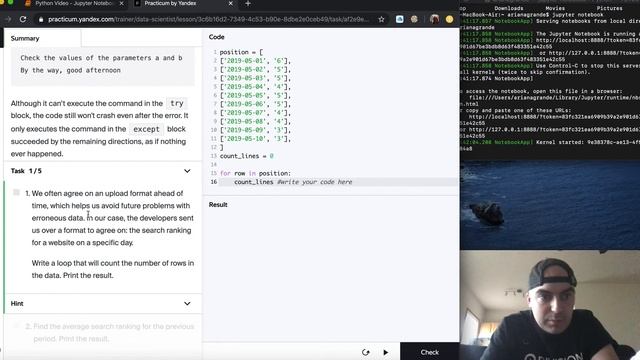Screen dimensions: 640x360
Task: Click the cookie-shaped extension icon
Action: [x=414, y=19]
